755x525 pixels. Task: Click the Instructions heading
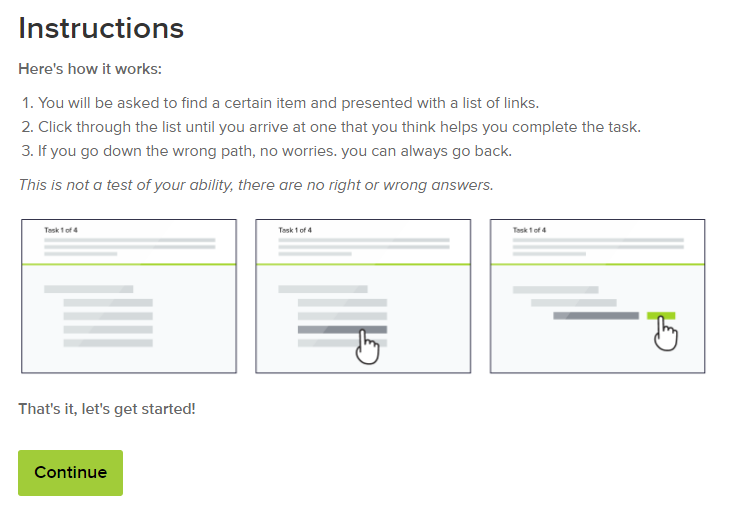click(101, 28)
